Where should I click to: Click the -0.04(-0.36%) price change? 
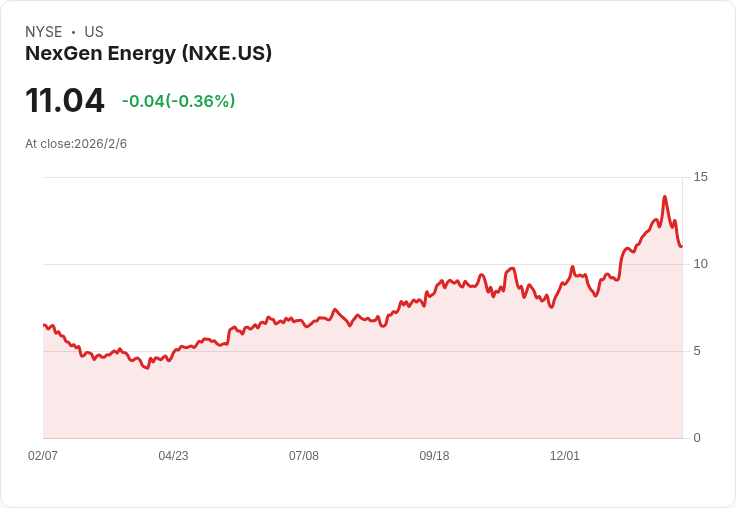coord(178,101)
